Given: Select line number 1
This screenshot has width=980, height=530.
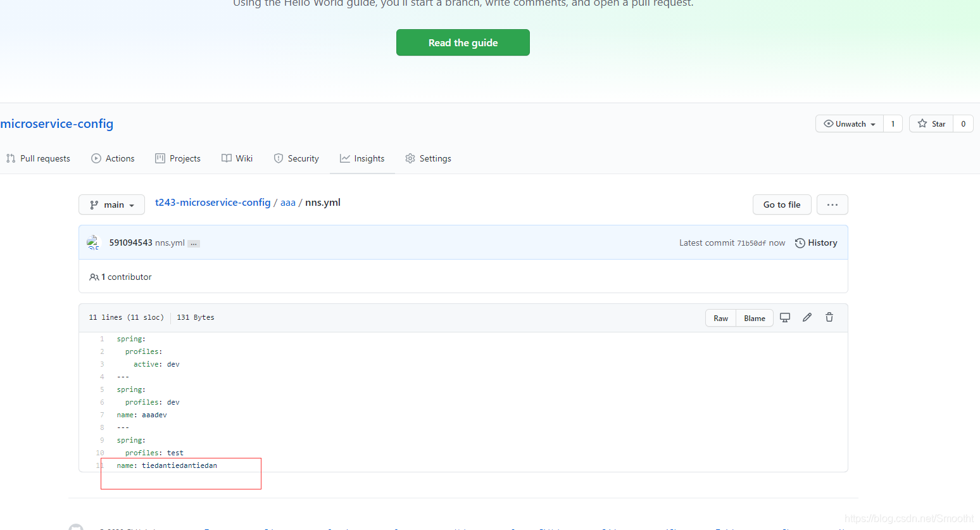Looking at the screenshot, I should point(102,339).
